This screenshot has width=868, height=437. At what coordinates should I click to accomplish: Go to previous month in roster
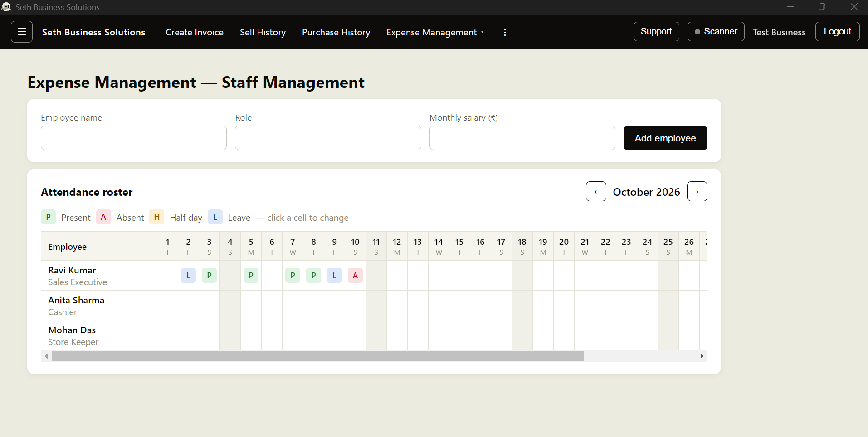coord(596,191)
